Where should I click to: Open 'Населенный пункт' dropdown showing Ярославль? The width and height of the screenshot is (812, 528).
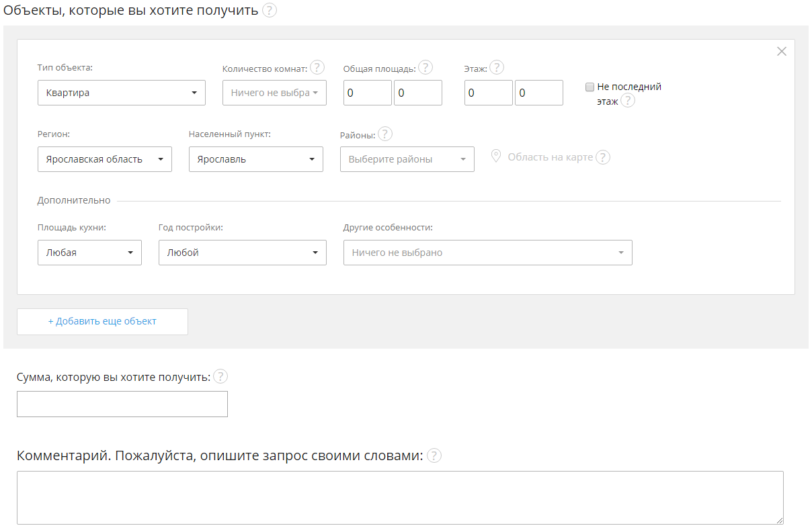256,159
